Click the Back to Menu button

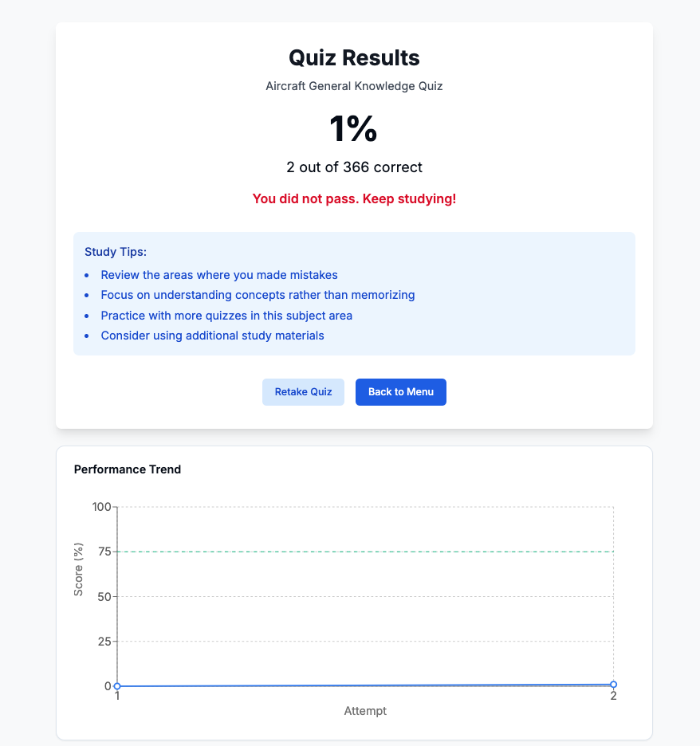(x=400, y=391)
